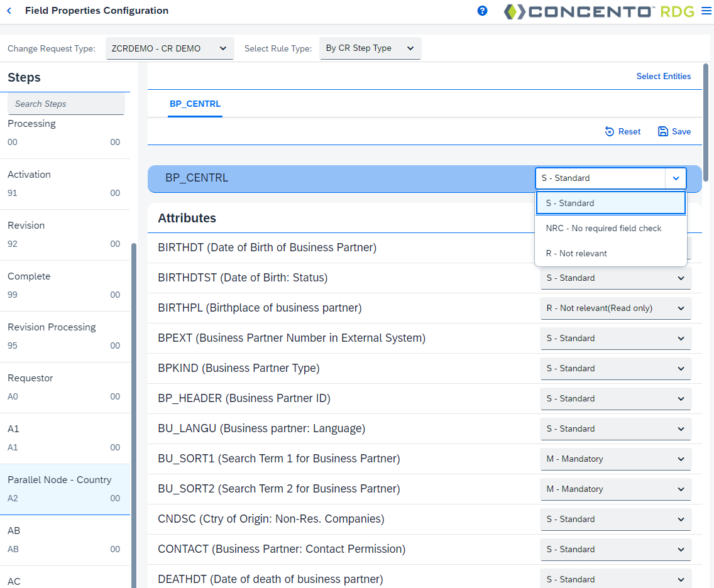Choose R - Not relevant option
The width and height of the screenshot is (714, 588).
pyautogui.click(x=611, y=254)
